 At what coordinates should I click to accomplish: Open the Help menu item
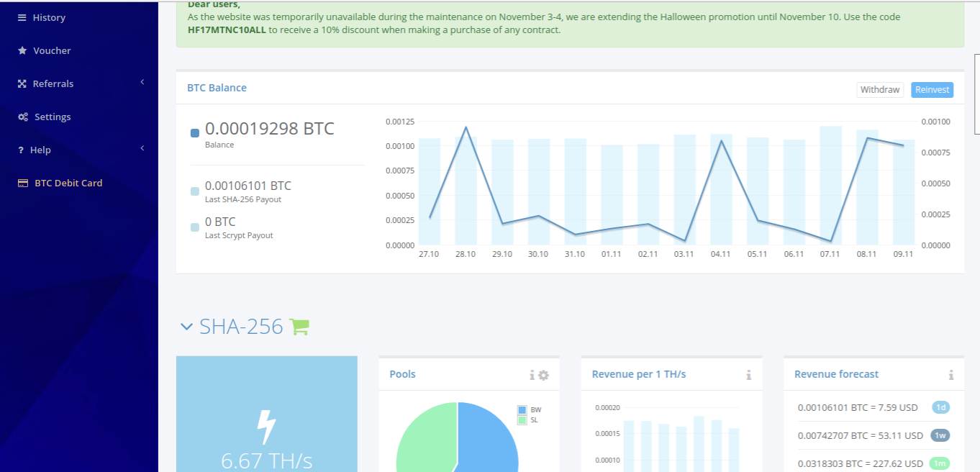tap(40, 150)
